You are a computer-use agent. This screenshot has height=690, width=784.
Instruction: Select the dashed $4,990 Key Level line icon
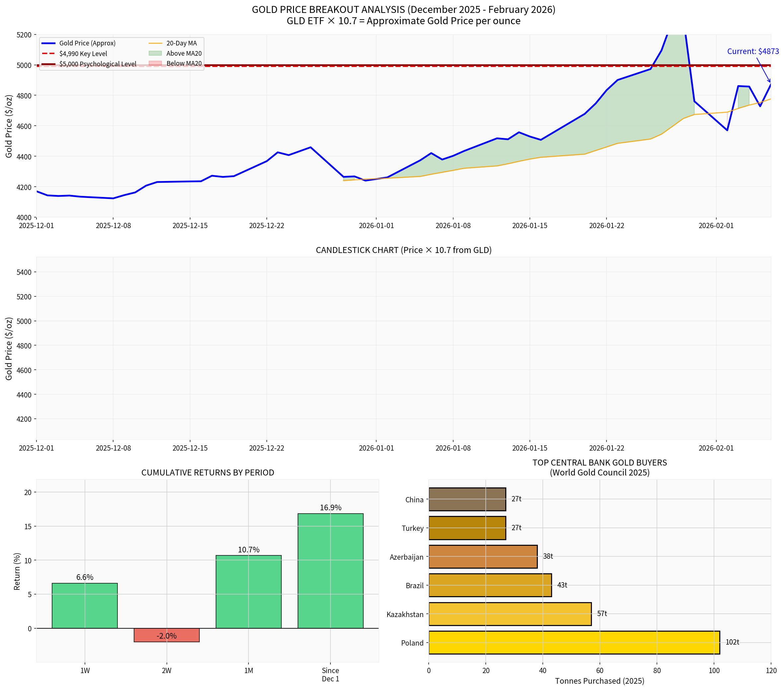(48, 53)
